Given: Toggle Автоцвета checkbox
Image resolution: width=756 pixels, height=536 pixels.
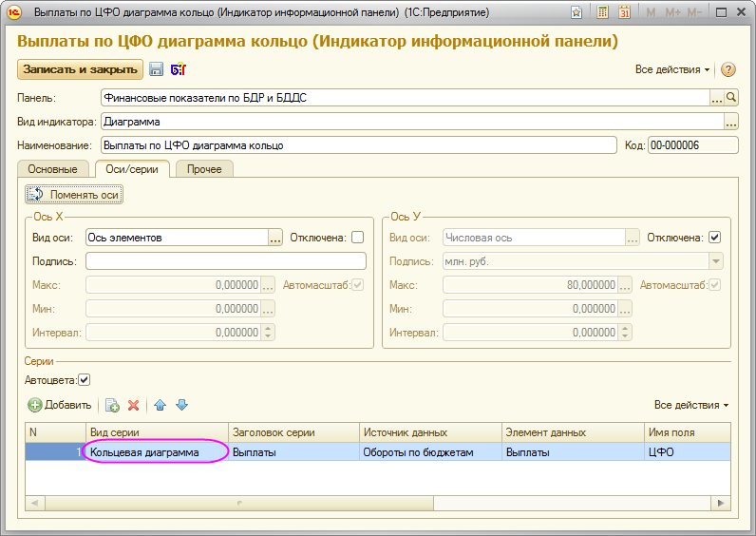Looking at the screenshot, I should point(84,380).
